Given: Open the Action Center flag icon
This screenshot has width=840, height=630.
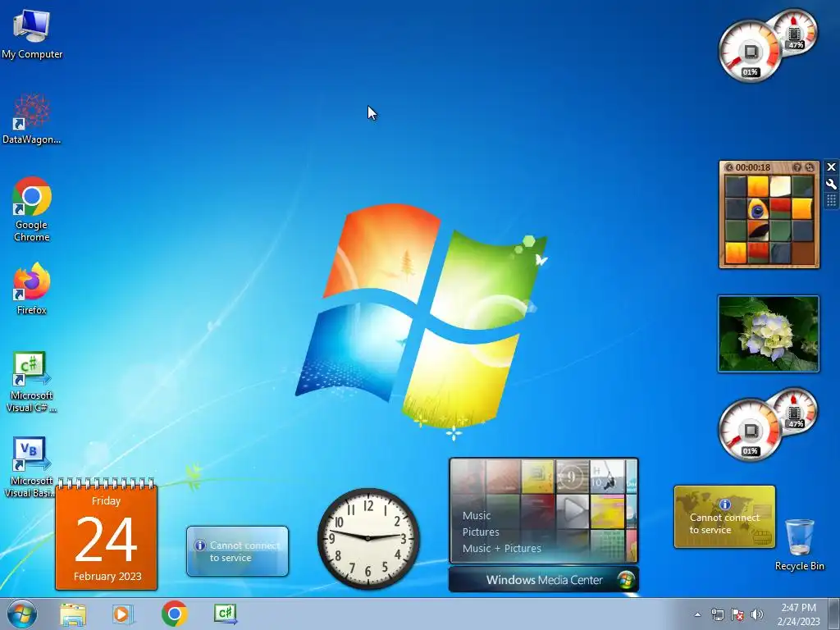Looking at the screenshot, I should point(737,614).
